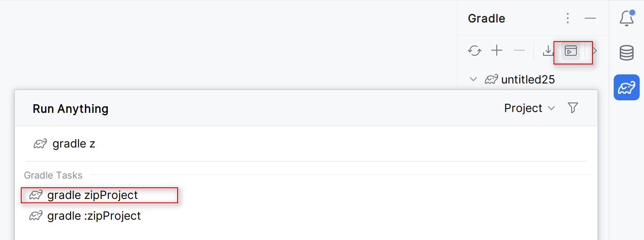The image size is (644, 240).
Task: Open the Project scope dropdown
Action: click(529, 108)
